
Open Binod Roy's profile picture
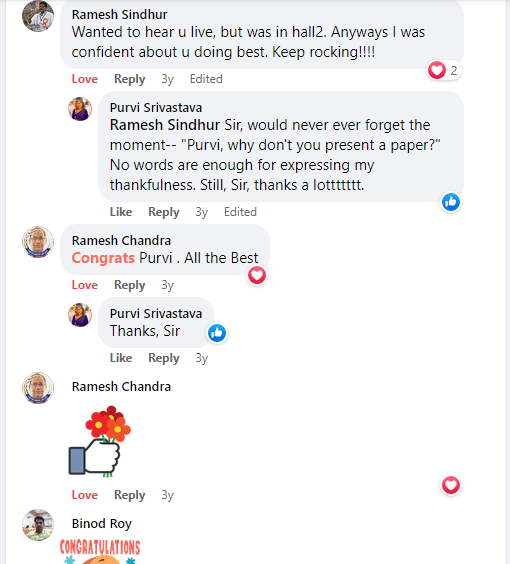click(x=38, y=525)
